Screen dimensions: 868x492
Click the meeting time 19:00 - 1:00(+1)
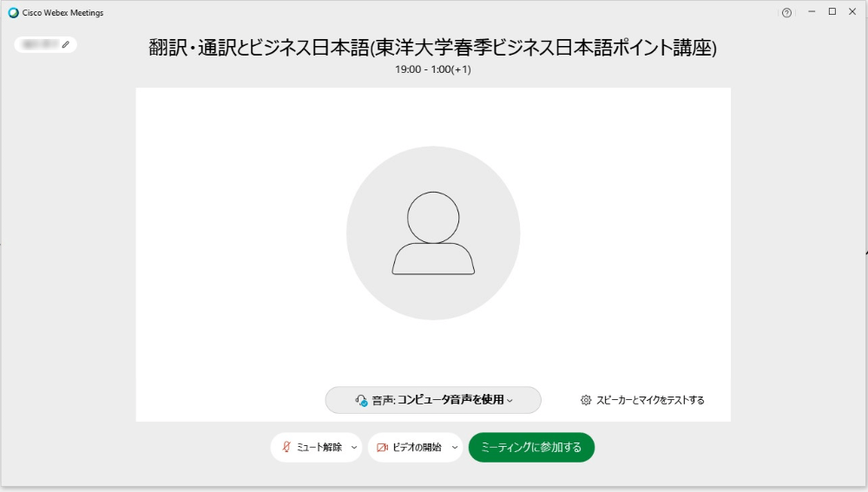pos(433,69)
